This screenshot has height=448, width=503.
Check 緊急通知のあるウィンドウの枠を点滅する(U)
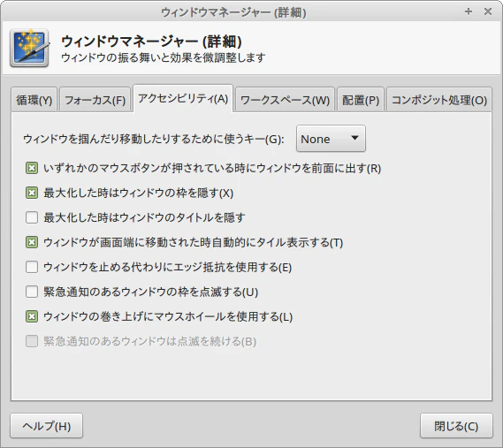click(32, 292)
